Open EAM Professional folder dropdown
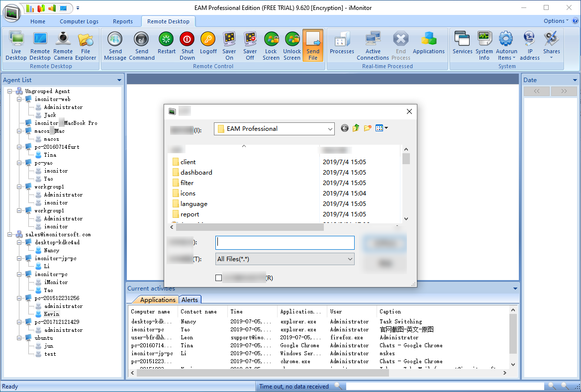Screen dimensions: 581x392 coord(274,129)
